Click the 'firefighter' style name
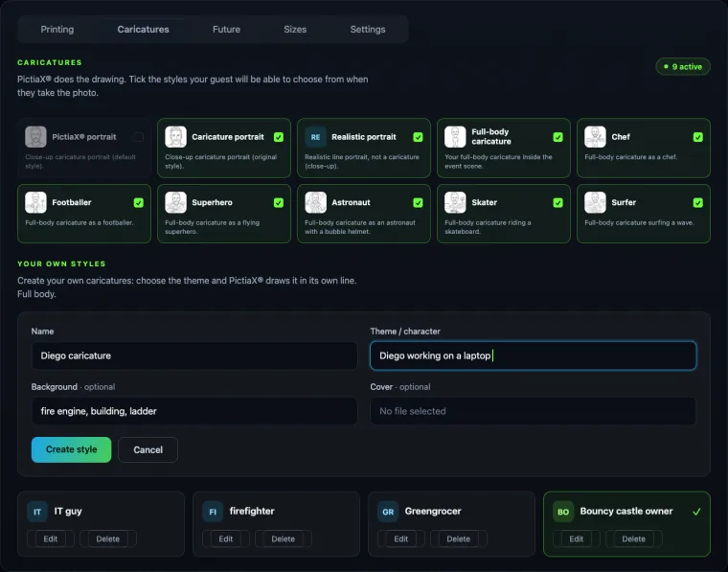The height and width of the screenshot is (572, 728). click(252, 512)
